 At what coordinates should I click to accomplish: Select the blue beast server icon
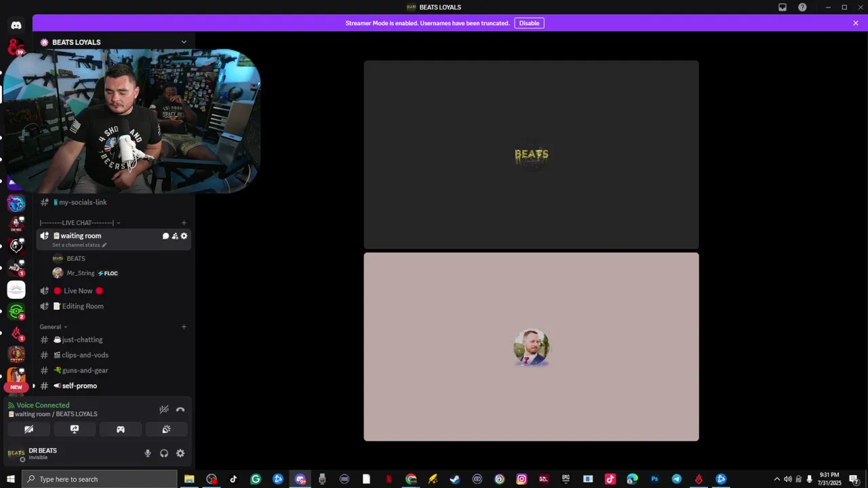pos(16,203)
